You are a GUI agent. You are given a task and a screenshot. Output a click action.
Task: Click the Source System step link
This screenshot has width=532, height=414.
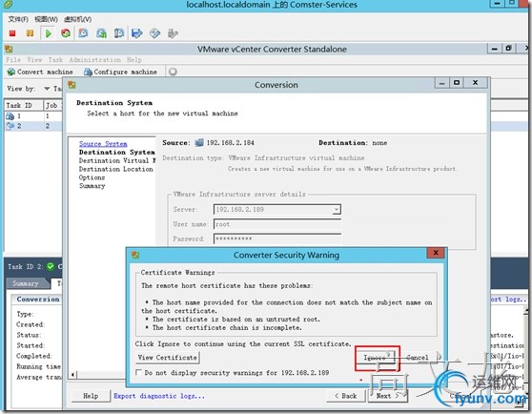click(103, 143)
